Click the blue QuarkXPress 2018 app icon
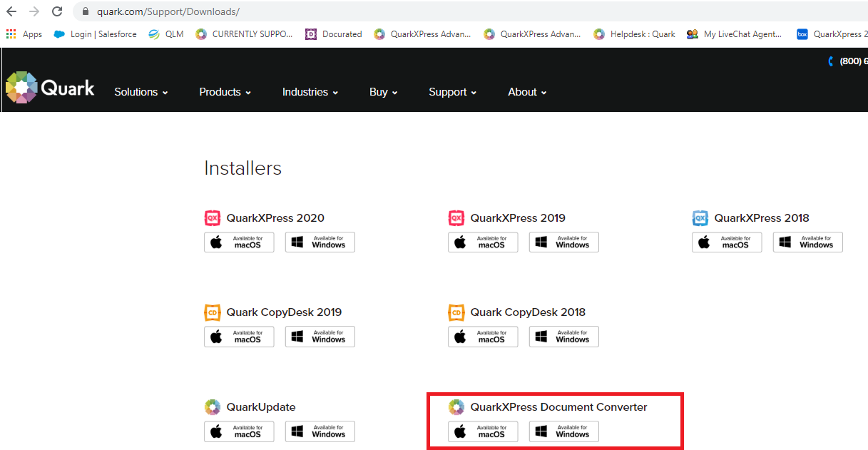Image resolution: width=868 pixels, height=450 pixels. (x=700, y=218)
